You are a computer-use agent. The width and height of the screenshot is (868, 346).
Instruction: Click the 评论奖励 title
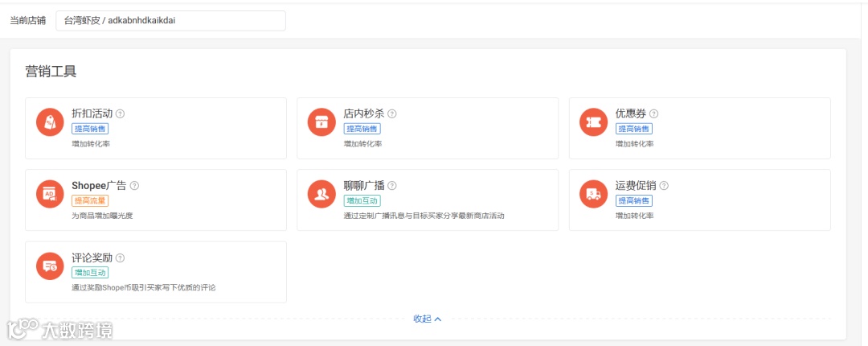point(92,257)
